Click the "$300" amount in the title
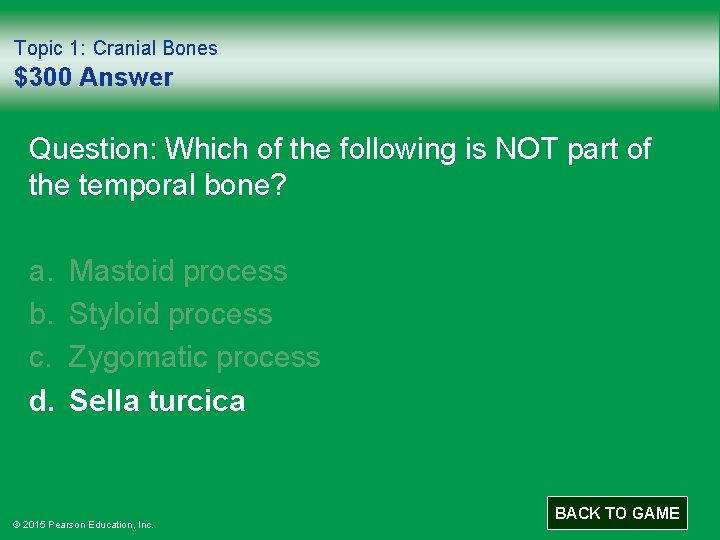The width and height of the screenshot is (720, 540). coord(43,77)
